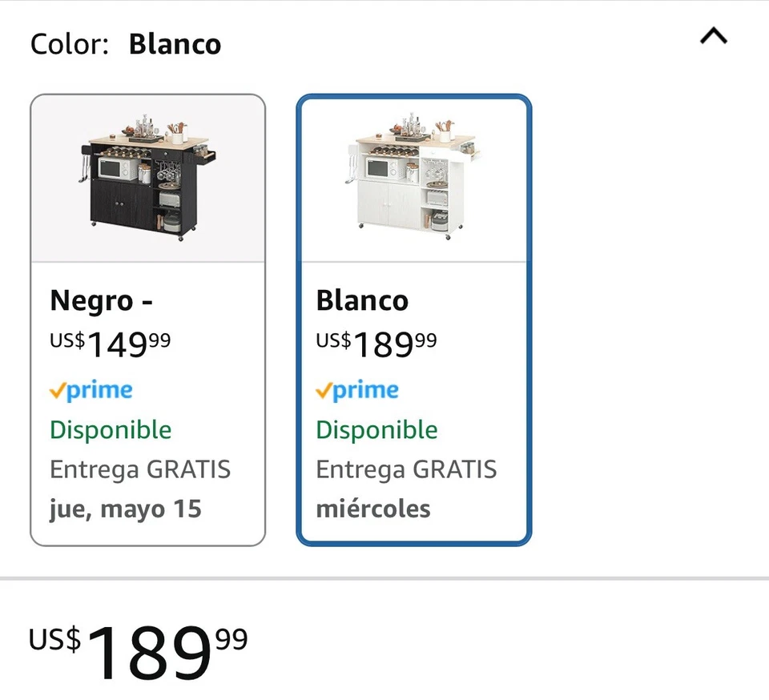Image resolution: width=769 pixels, height=700 pixels.
Task: Click the jue, mayo 15 delivery date
Action: (126, 508)
